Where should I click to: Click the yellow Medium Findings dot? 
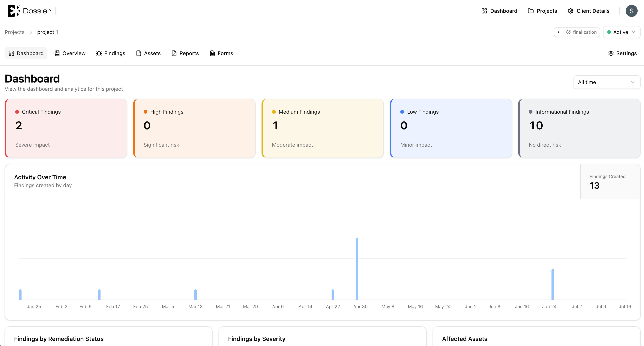274,112
